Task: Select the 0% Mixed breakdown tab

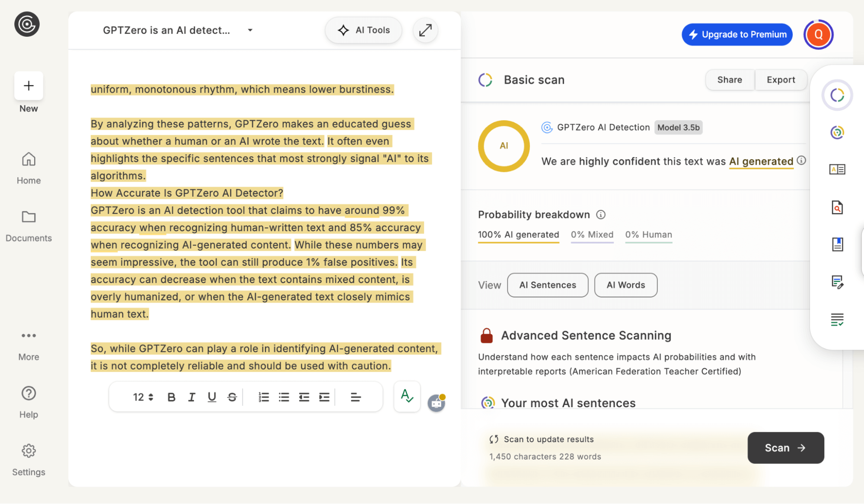Action: pos(592,236)
